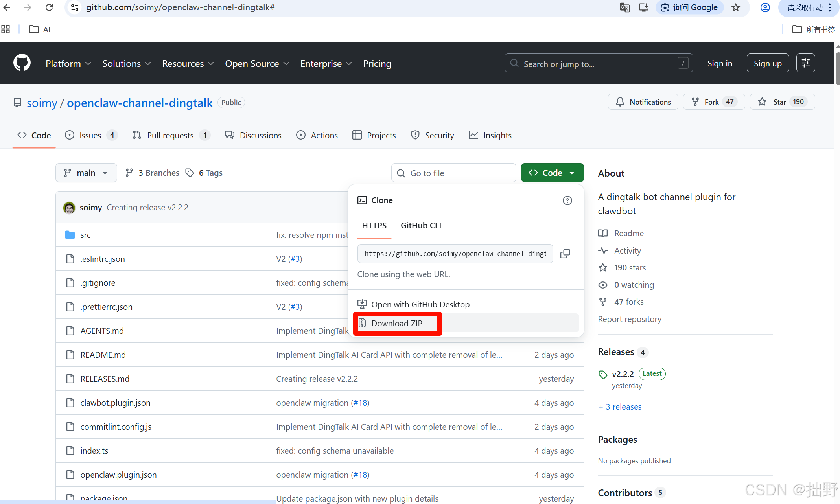Open the appearance settings icon beside Sign up

click(x=805, y=63)
